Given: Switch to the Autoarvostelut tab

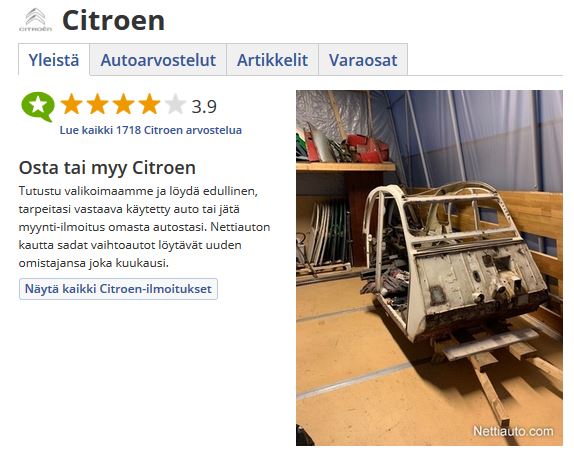Looking at the screenshot, I should 158,60.
